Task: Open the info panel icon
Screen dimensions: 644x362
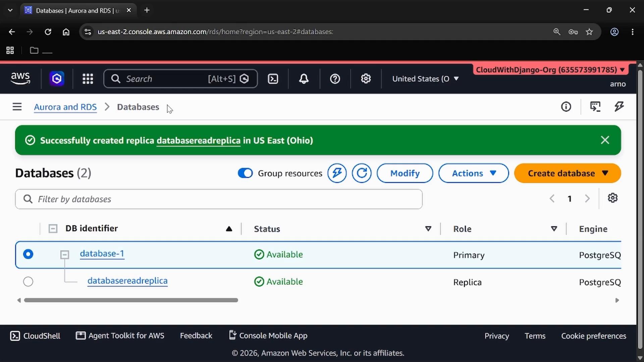Action: [x=566, y=107]
